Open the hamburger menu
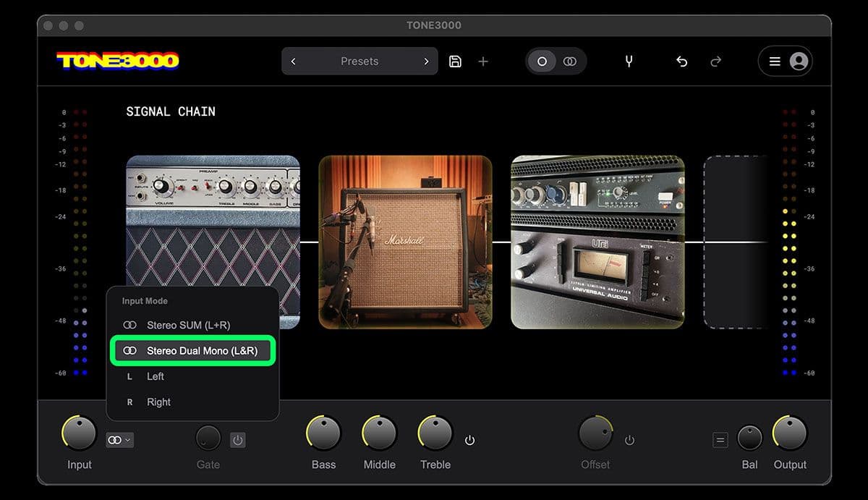 click(x=775, y=62)
